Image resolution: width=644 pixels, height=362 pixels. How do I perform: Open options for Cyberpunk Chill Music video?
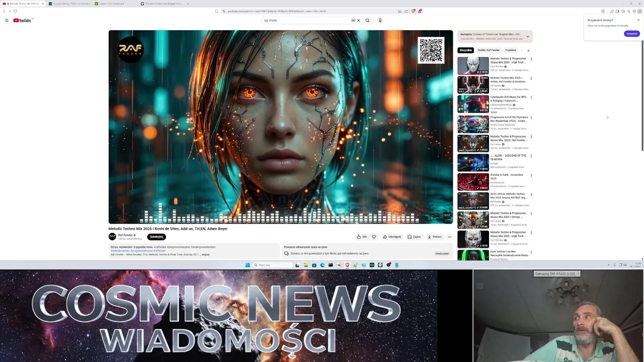531,98
